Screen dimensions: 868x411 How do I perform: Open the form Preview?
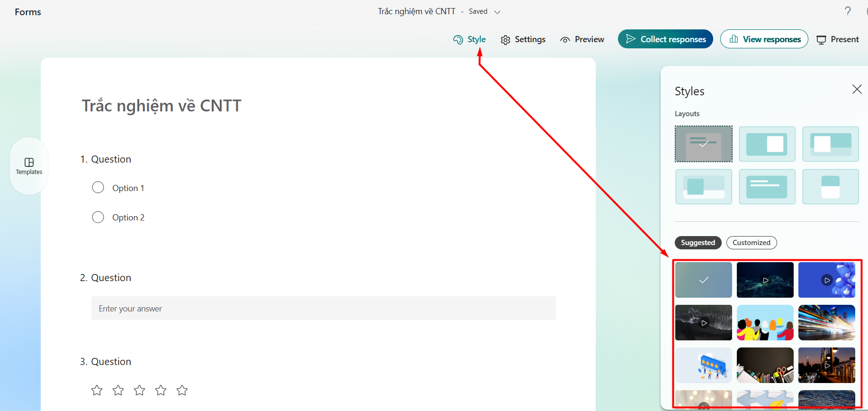point(582,39)
